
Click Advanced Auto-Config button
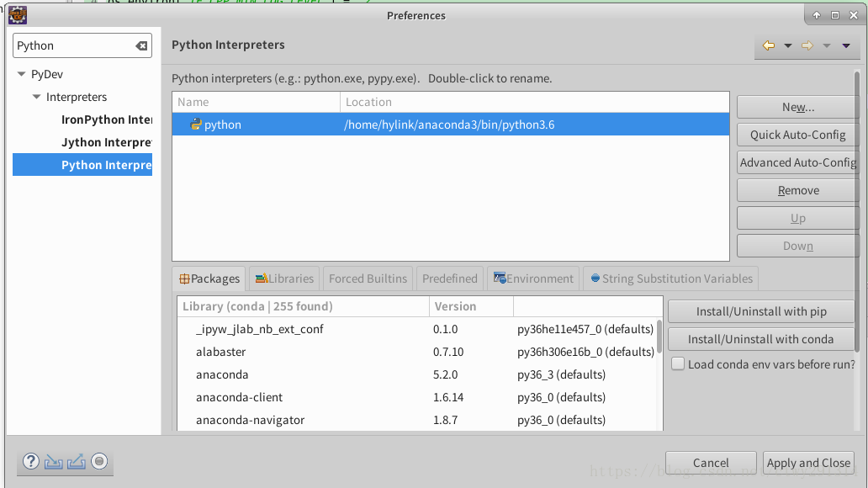pos(797,162)
